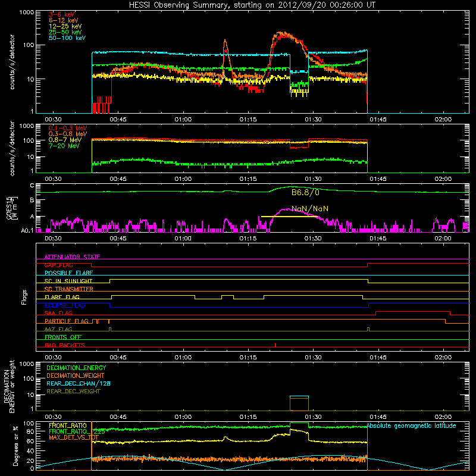Click the POSSIBLE_FLARE flag label
476x476 pixels.
[68, 273]
